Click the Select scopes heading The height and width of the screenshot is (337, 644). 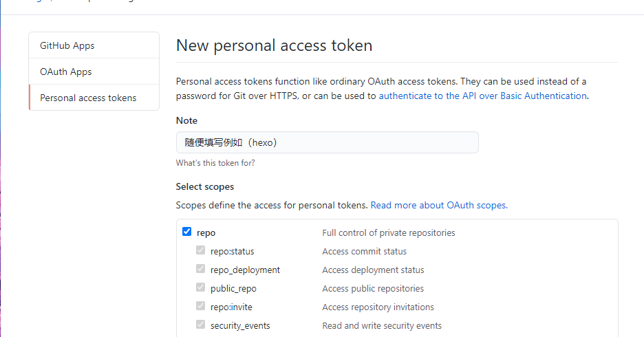pyautogui.click(x=204, y=186)
